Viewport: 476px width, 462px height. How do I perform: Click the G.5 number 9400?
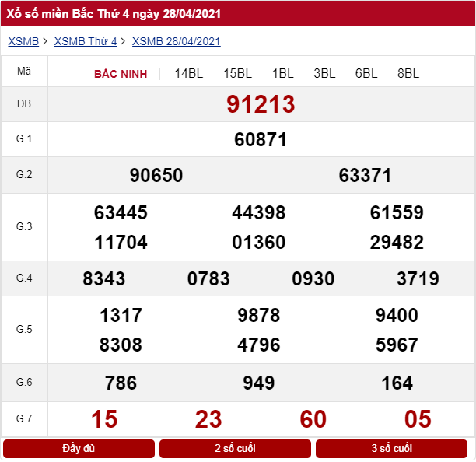point(397,315)
